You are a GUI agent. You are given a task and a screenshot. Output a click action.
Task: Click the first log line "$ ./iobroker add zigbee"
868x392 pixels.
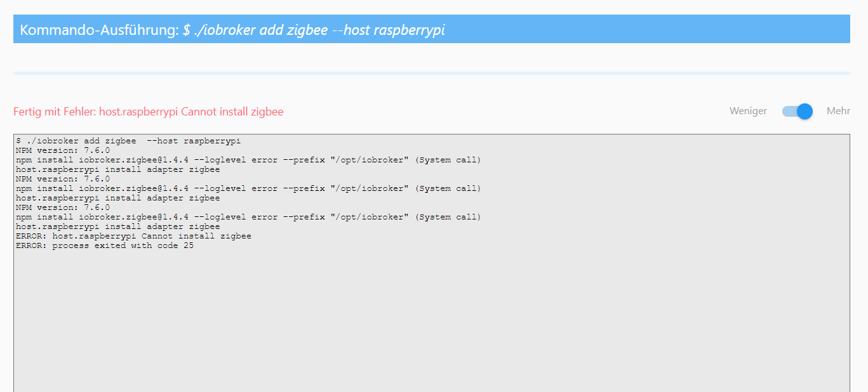pyautogui.click(x=128, y=141)
